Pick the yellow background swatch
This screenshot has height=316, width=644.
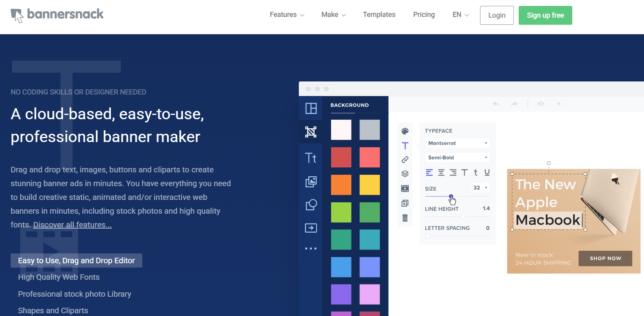pos(370,185)
